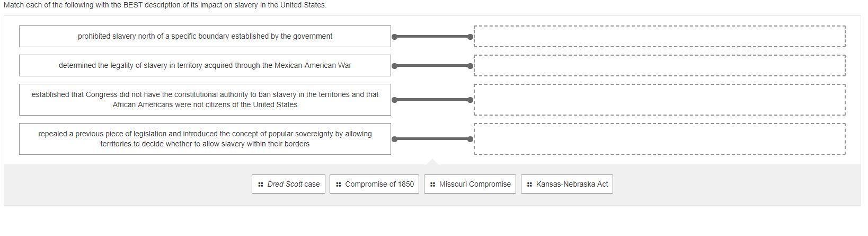Image resolution: width=868 pixels, height=236 pixels.
Task: Click the empty drop zone for popular sovereignty row
Action: coord(659,139)
